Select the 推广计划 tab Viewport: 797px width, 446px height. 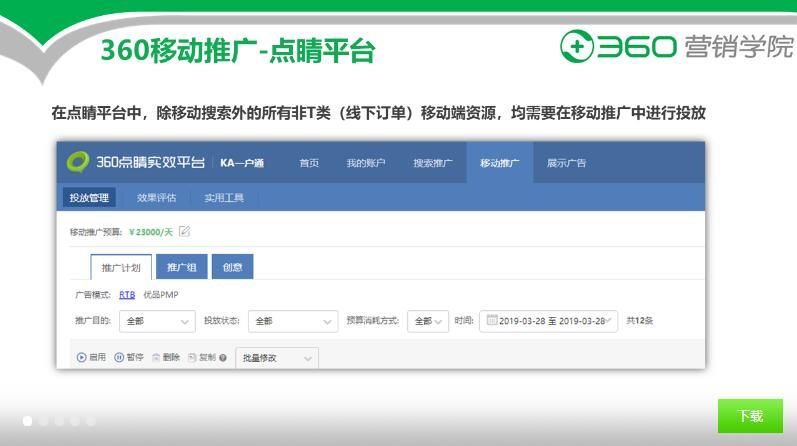click(121, 267)
